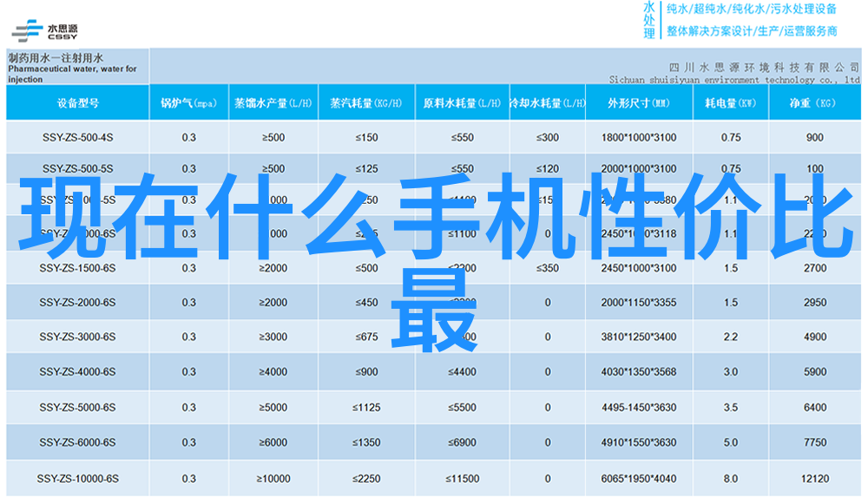
Task: Click the SSY-ZS-10000-6S model cell
Action: pos(77,479)
